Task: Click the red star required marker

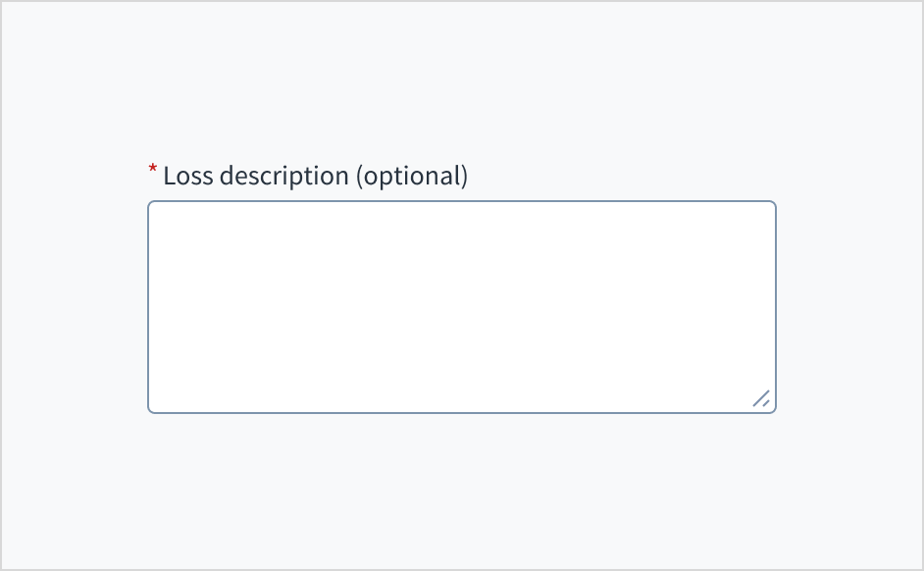Action: click(153, 171)
